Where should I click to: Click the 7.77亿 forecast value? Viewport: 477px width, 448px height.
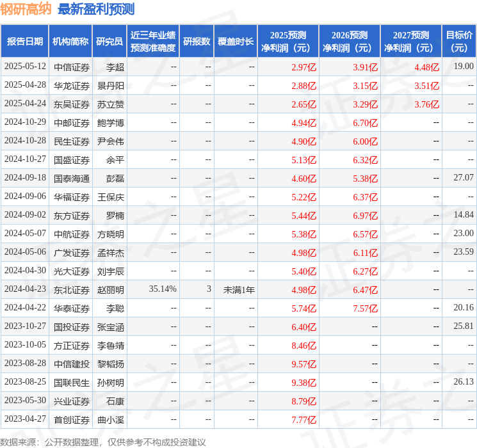coord(303,420)
